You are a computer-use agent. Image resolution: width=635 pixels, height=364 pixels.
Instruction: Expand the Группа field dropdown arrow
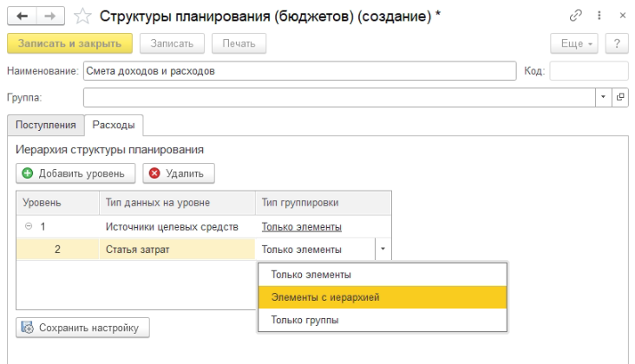pos(604,97)
